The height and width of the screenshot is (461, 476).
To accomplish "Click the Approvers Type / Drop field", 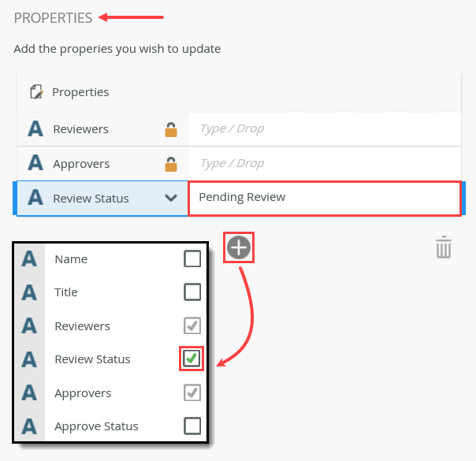I will click(324, 164).
